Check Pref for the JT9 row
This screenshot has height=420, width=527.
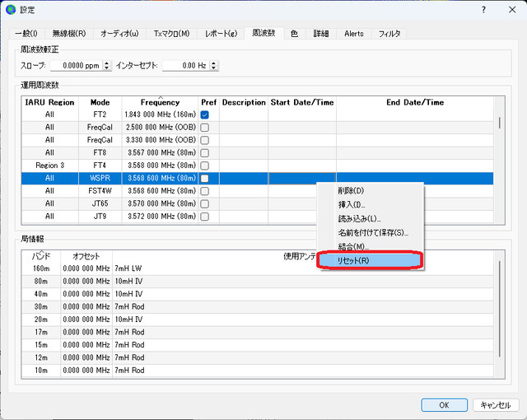[204, 217]
